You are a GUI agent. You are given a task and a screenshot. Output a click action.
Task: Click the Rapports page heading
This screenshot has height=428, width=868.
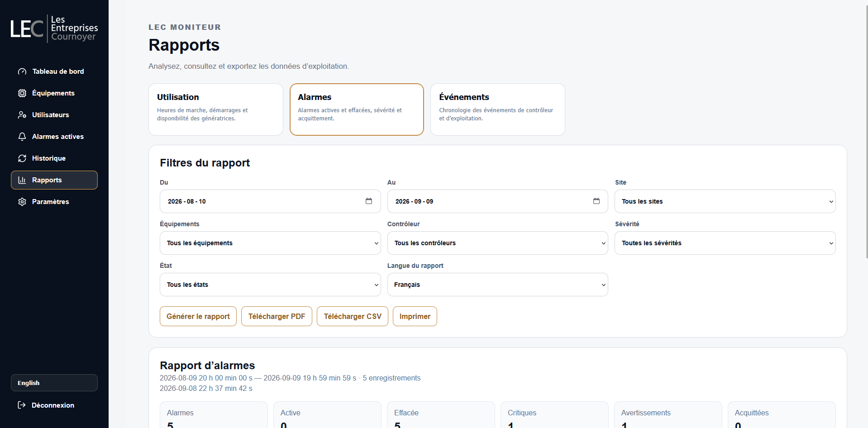(184, 45)
